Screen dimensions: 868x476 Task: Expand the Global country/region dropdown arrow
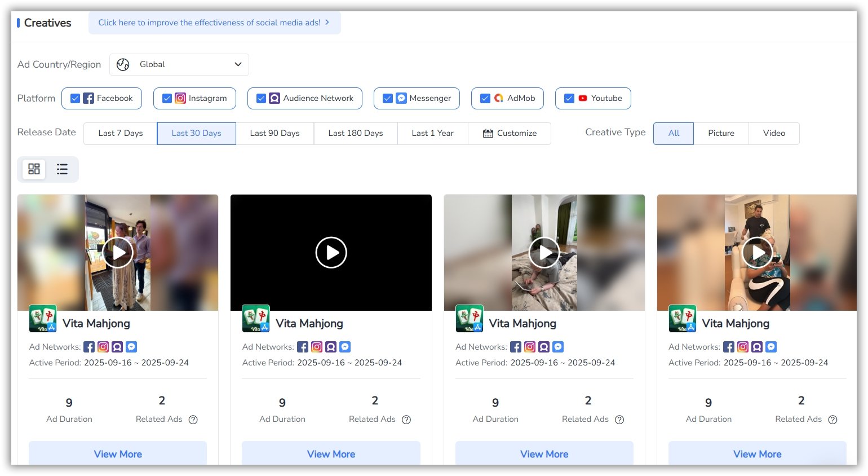(238, 64)
